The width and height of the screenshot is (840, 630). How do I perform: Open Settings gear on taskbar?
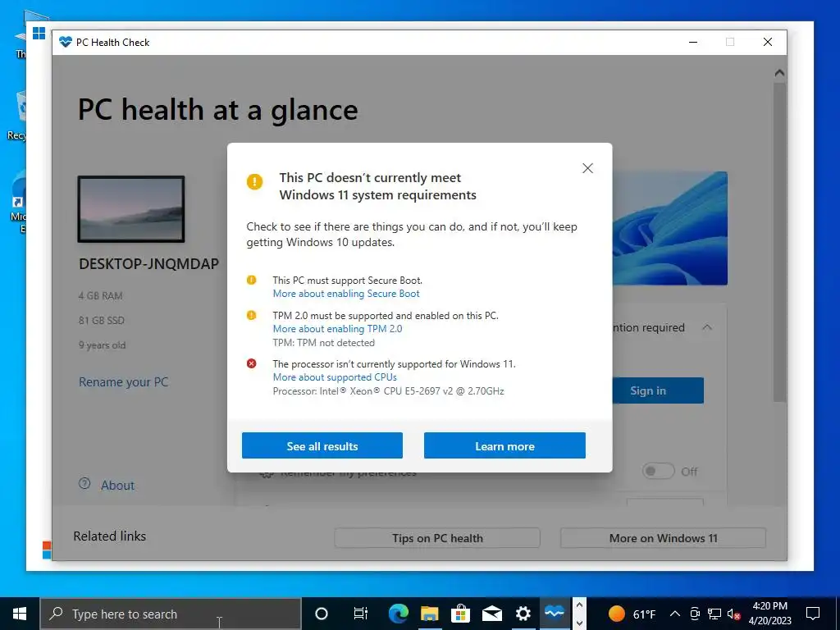[x=523, y=614]
